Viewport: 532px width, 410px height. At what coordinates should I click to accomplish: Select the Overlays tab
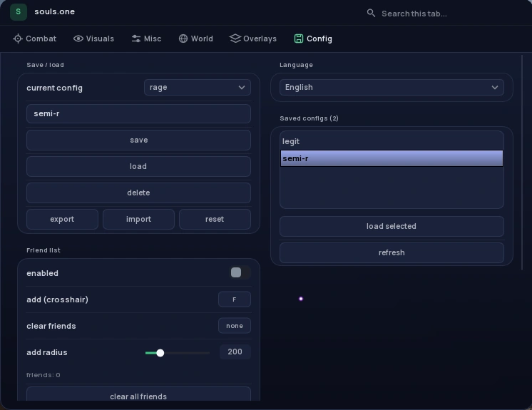click(253, 39)
